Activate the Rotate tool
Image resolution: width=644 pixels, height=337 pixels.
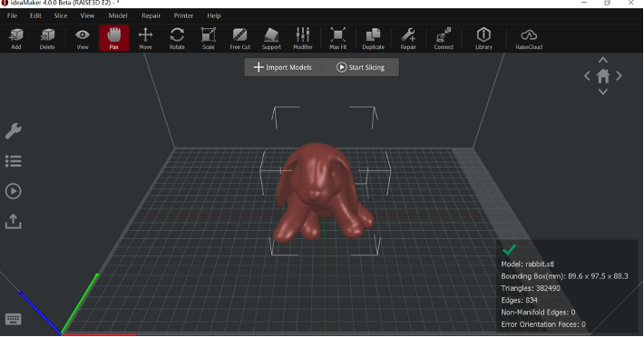(x=177, y=39)
